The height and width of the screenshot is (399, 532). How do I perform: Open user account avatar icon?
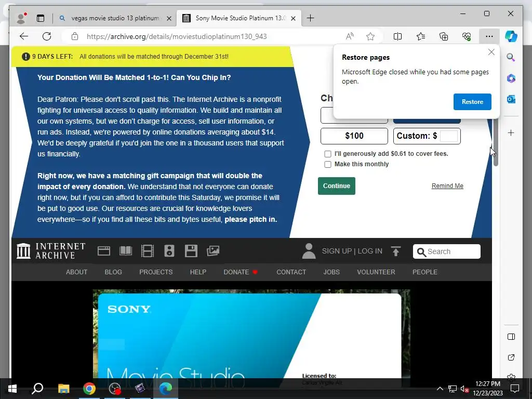[x=309, y=251]
